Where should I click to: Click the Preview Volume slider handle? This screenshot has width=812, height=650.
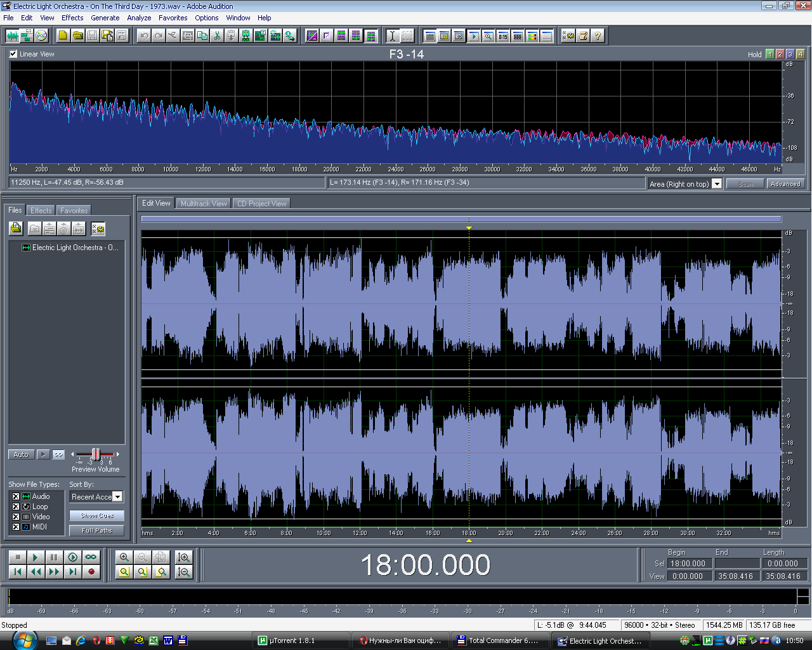pyautogui.click(x=96, y=454)
